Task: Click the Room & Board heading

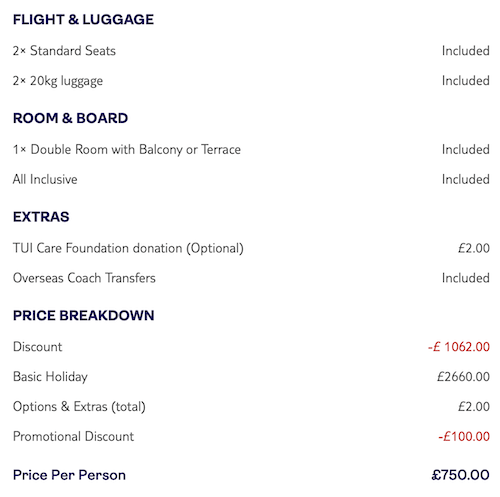Action: (70, 118)
